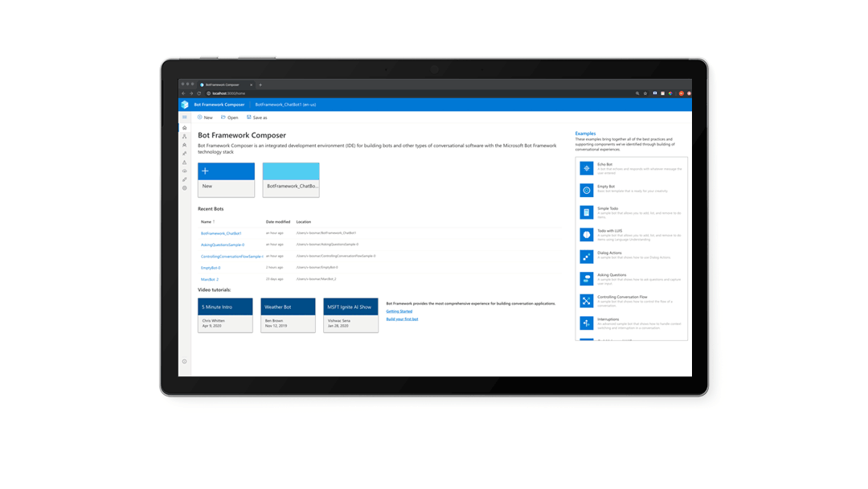Select the BotFramework Composer browser tab
Image resolution: width=868 pixels, height=489 pixels.
click(x=226, y=84)
